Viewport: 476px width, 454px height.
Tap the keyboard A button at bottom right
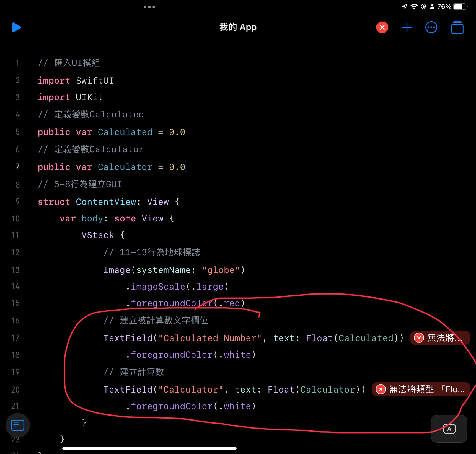tap(449, 429)
